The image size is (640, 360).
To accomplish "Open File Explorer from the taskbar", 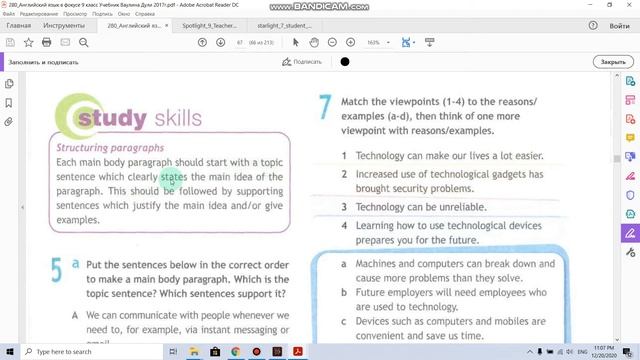I will 194,351.
